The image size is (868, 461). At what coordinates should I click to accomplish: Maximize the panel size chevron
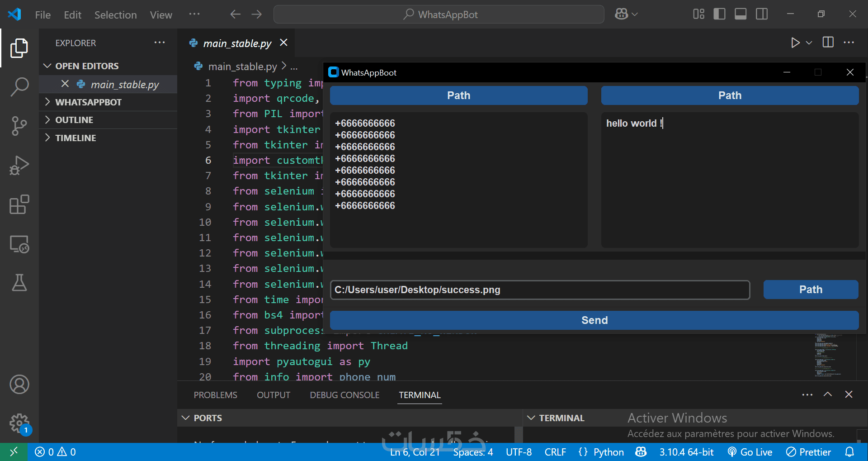(x=828, y=394)
